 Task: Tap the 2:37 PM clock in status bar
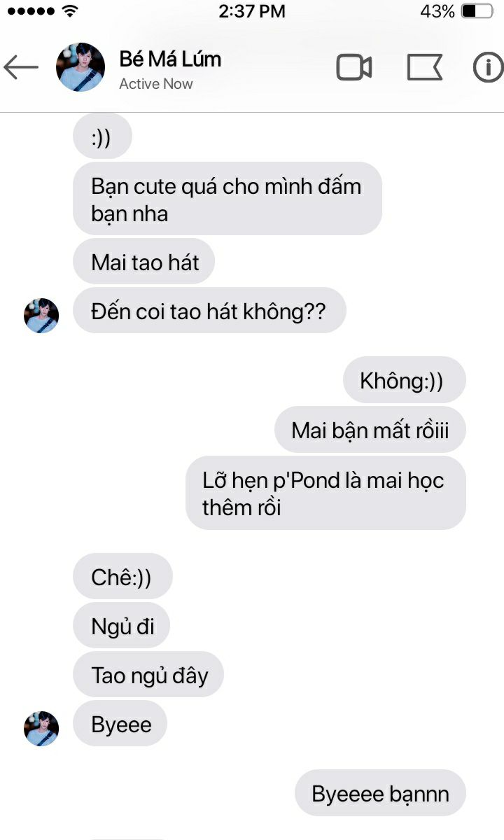252,11
